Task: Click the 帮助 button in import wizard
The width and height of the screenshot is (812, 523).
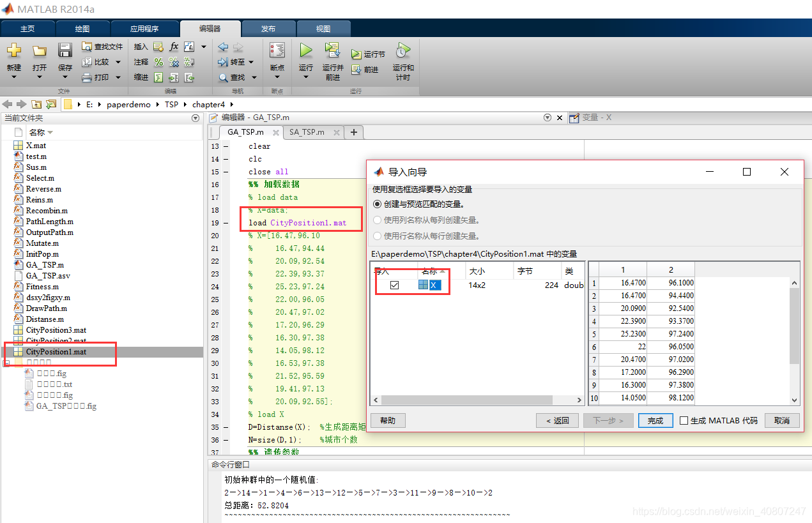Action: coord(388,420)
